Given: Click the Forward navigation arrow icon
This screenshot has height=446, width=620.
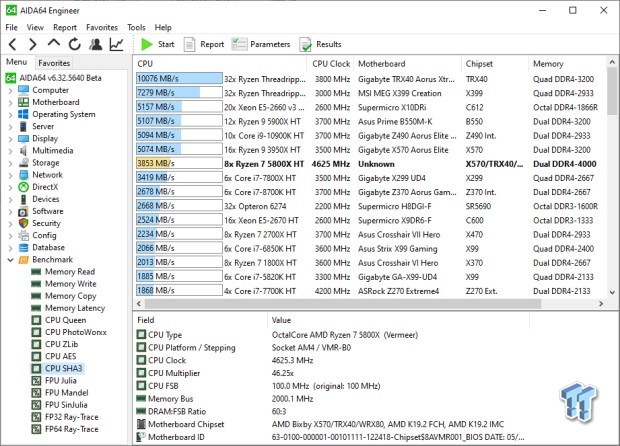Looking at the screenshot, I should 33,44.
